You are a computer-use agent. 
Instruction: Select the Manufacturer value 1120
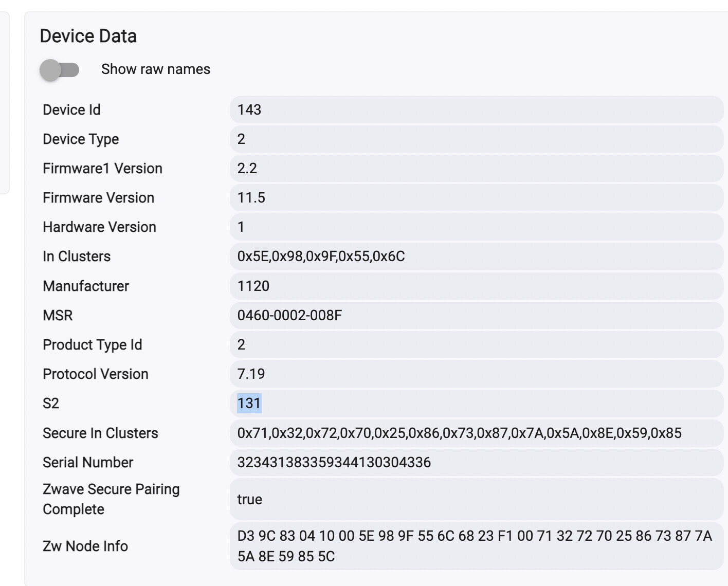[253, 286]
